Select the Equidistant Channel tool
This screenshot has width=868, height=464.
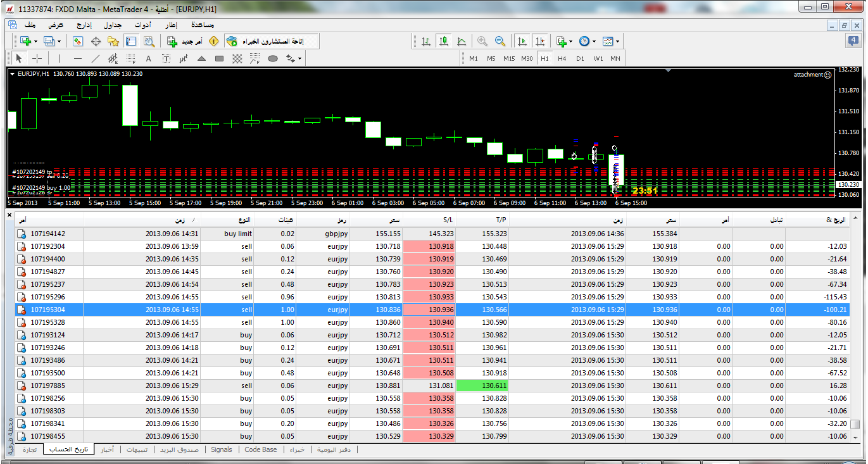[x=113, y=59]
